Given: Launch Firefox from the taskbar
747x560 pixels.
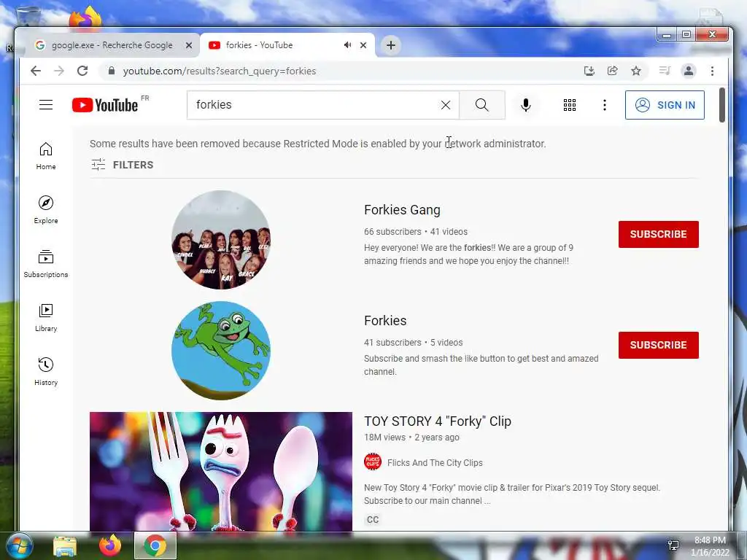Looking at the screenshot, I should coord(110,545).
